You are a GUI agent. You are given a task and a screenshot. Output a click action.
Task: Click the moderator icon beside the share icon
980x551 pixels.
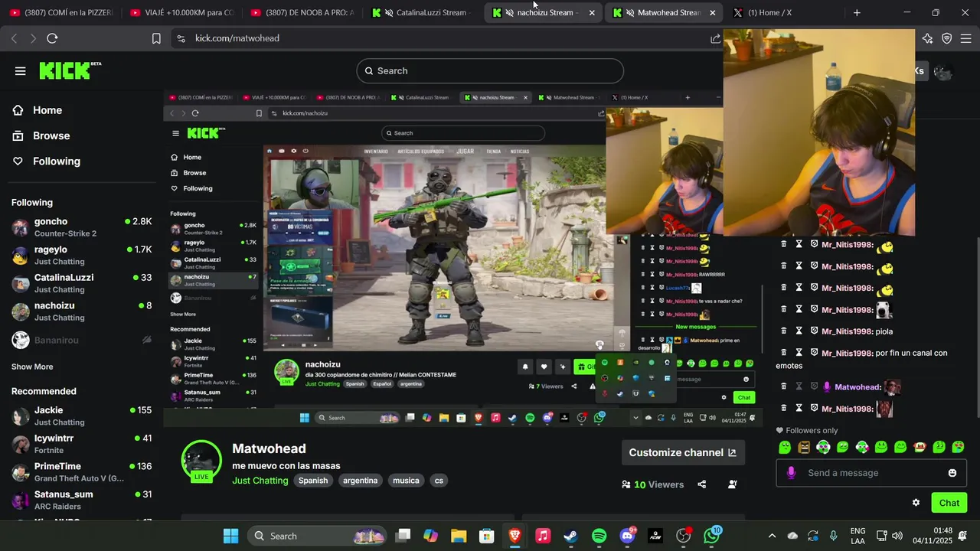[x=733, y=484]
